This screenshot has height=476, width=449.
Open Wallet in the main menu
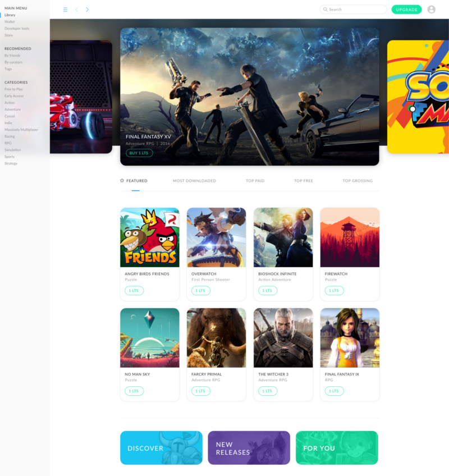click(10, 22)
